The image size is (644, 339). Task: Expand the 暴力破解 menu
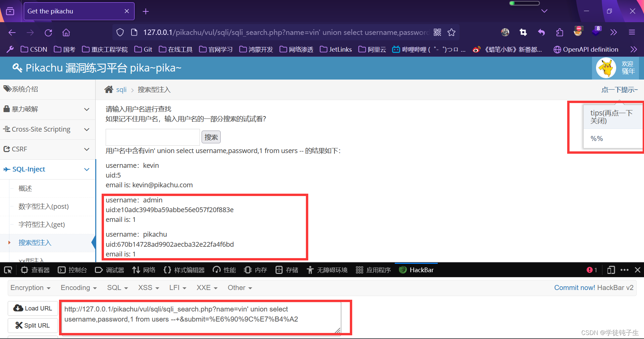(x=48, y=109)
